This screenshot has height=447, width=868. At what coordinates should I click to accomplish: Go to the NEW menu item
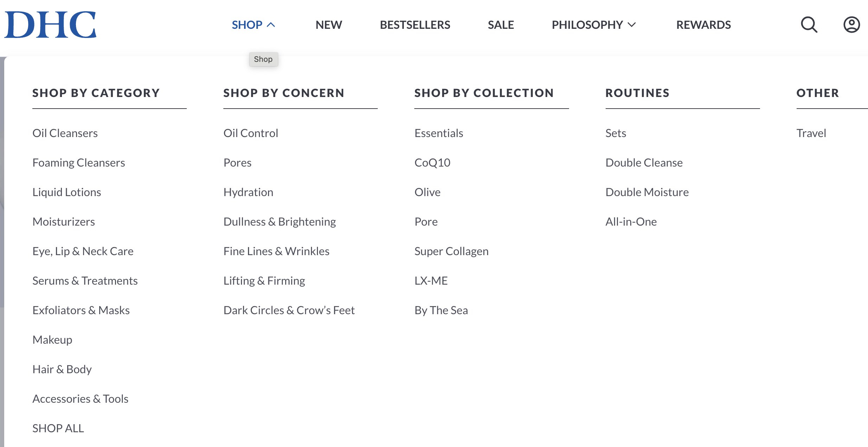tap(328, 25)
